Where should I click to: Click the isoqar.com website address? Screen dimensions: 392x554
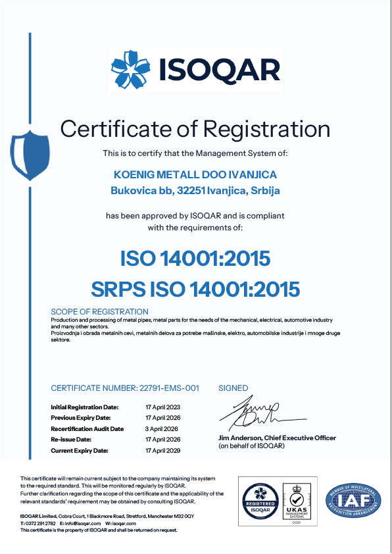point(124,523)
